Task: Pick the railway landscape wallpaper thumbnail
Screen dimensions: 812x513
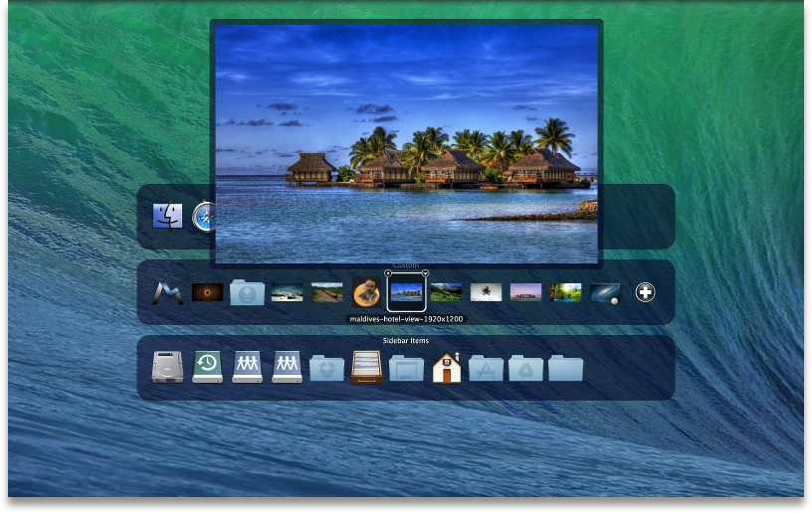Action: [x=326, y=292]
